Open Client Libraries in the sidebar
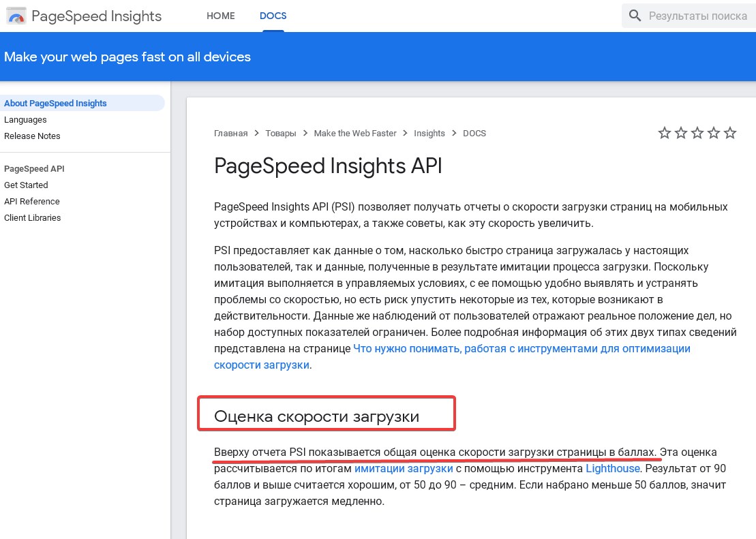The width and height of the screenshot is (756, 539). pyautogui.click(x=33, y=218)
